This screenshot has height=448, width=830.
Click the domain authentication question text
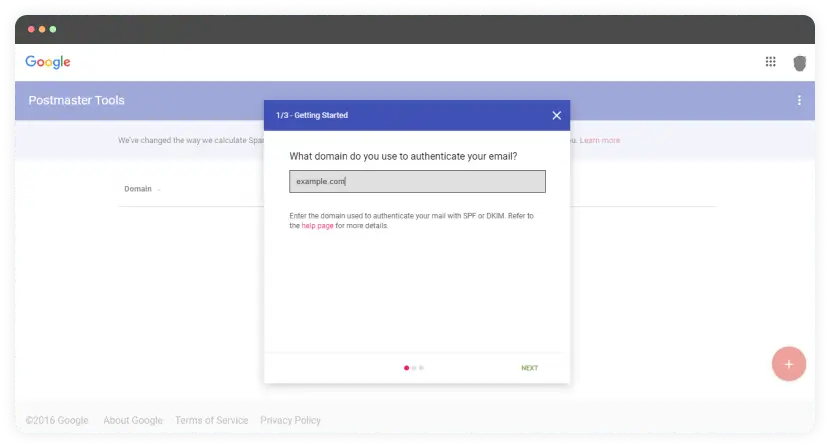403,156
